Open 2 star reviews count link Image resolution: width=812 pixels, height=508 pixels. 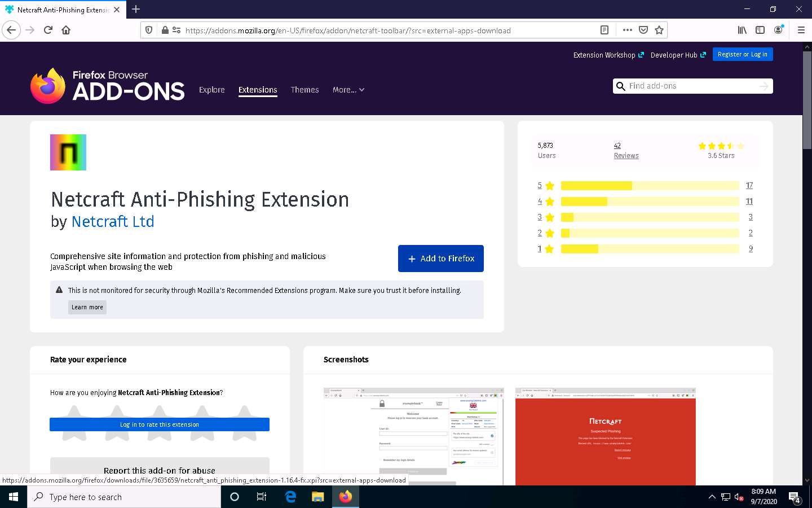[x=751, y=233]
